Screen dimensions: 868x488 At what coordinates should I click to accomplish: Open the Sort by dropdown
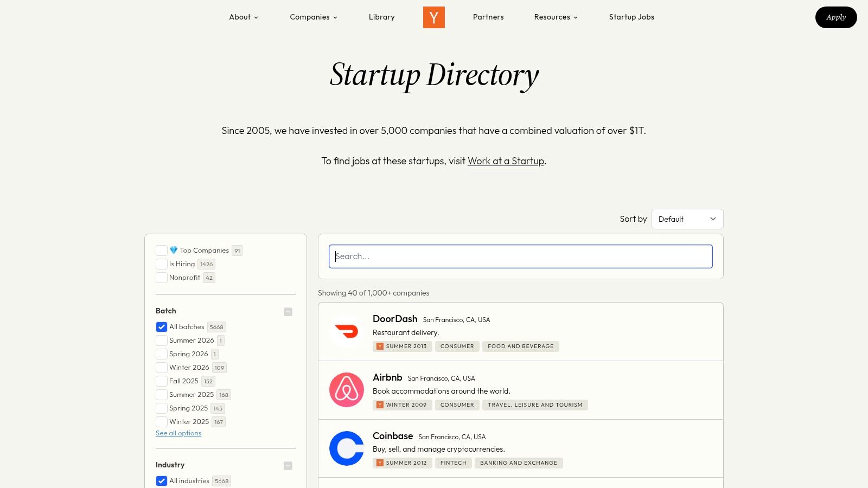(x=687, y=219)
